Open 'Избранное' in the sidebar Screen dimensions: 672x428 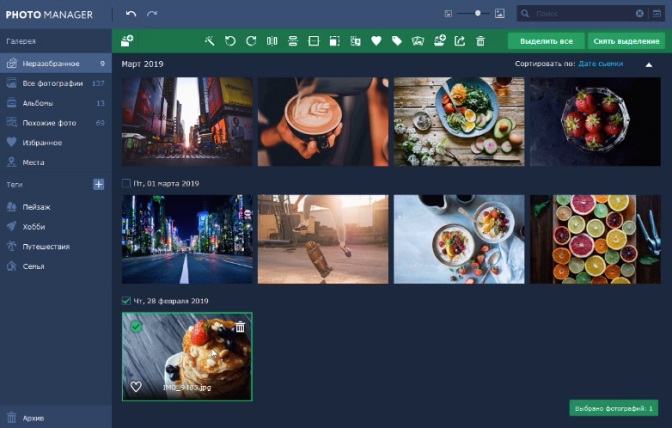point(56,142)
